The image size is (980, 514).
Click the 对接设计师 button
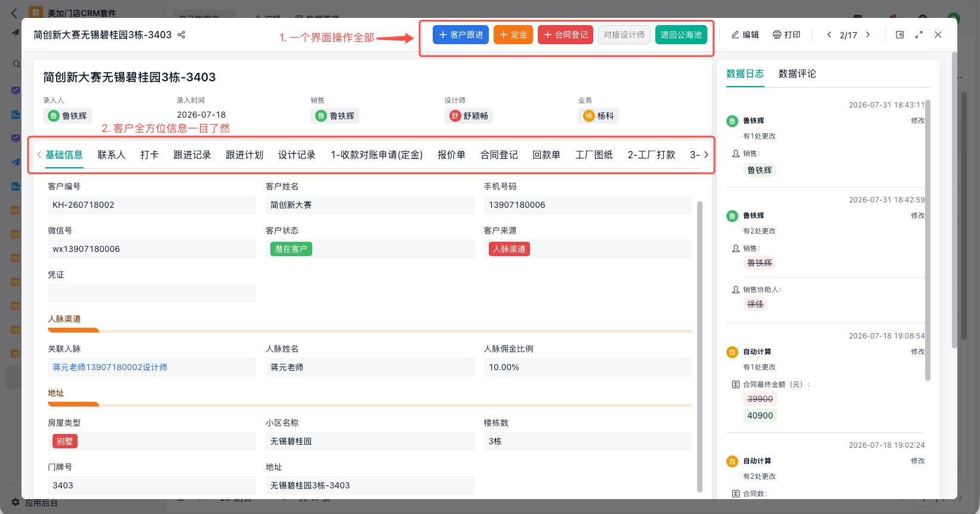click(x=624, y=35)
